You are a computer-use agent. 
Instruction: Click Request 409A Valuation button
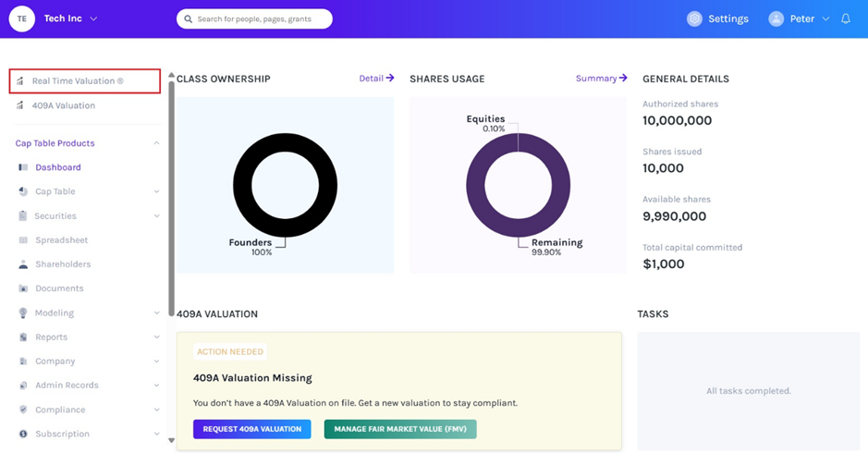[251, 429]
